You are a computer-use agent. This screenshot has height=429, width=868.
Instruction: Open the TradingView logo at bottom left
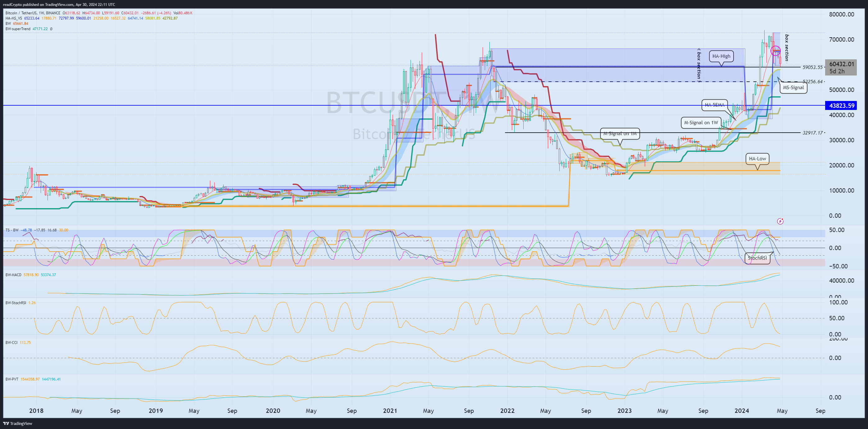17,423
